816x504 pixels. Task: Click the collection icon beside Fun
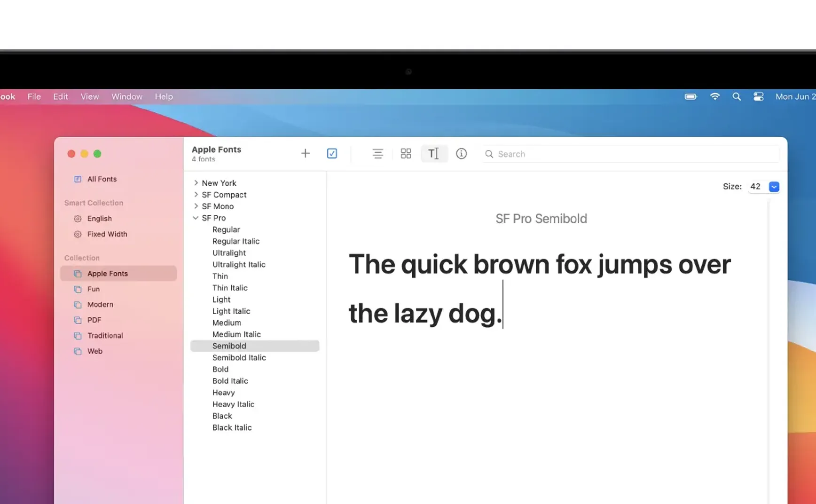coord(78,289)
